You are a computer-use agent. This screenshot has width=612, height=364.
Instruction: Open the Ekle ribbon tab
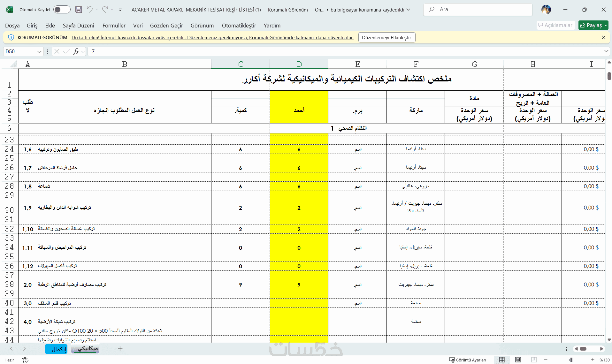click(50, 26)
